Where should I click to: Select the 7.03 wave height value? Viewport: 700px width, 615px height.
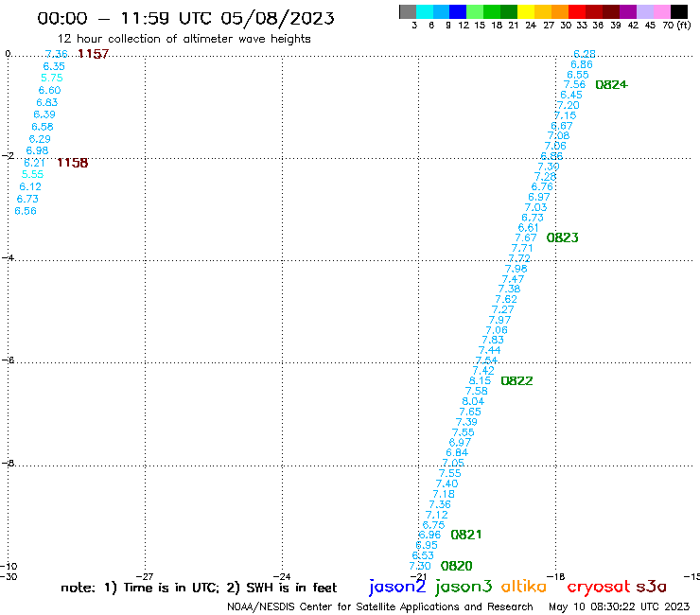click(x=535, y=207)
